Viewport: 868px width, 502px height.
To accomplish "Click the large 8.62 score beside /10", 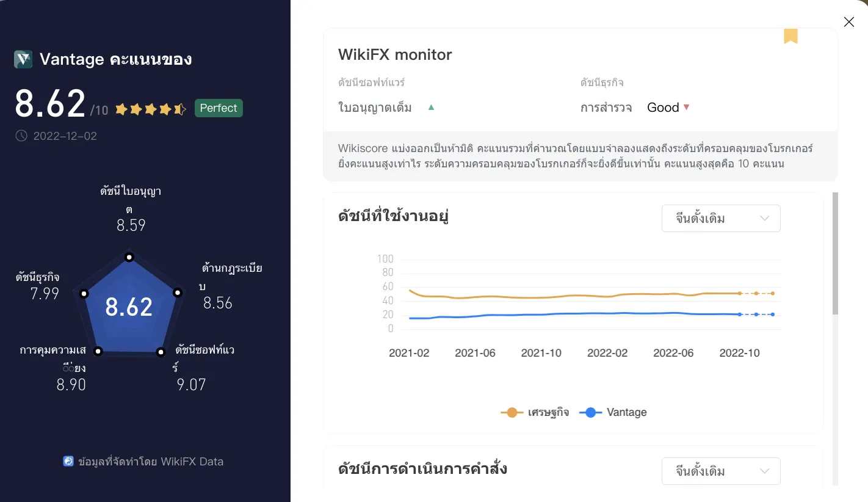I will 50,104.
